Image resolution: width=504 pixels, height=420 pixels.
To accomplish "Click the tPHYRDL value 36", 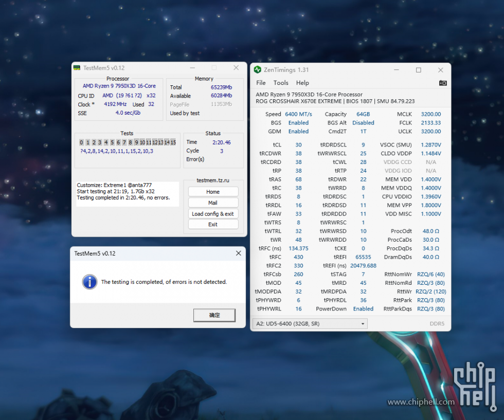I will [x=363, y=300].
